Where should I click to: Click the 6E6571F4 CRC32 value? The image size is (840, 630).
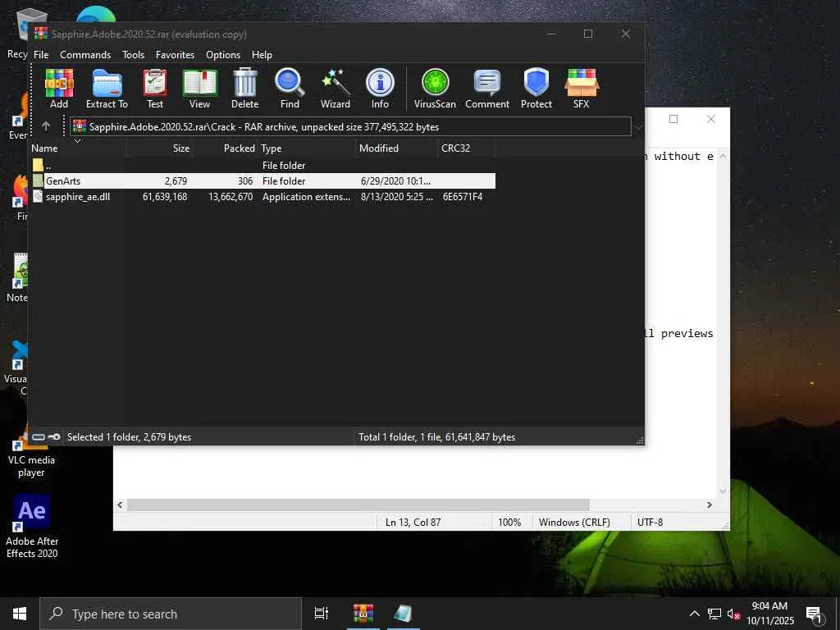click(x=463, y=197)
